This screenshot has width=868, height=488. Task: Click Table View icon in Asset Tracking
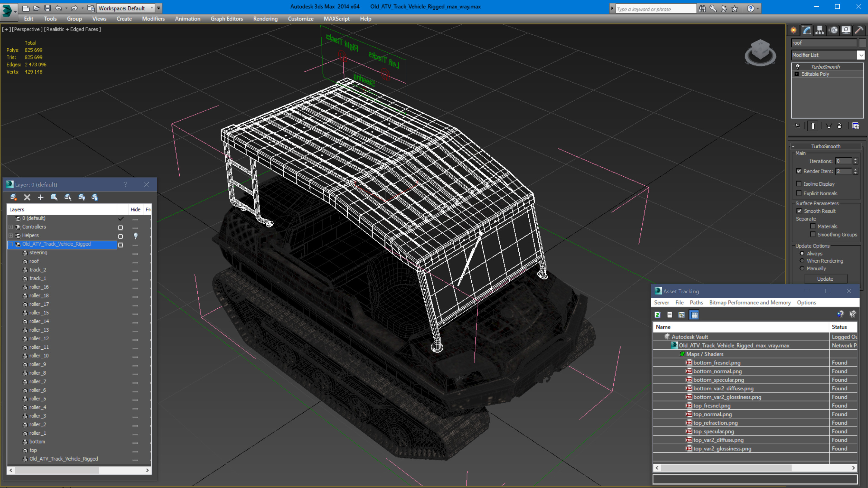694,315
